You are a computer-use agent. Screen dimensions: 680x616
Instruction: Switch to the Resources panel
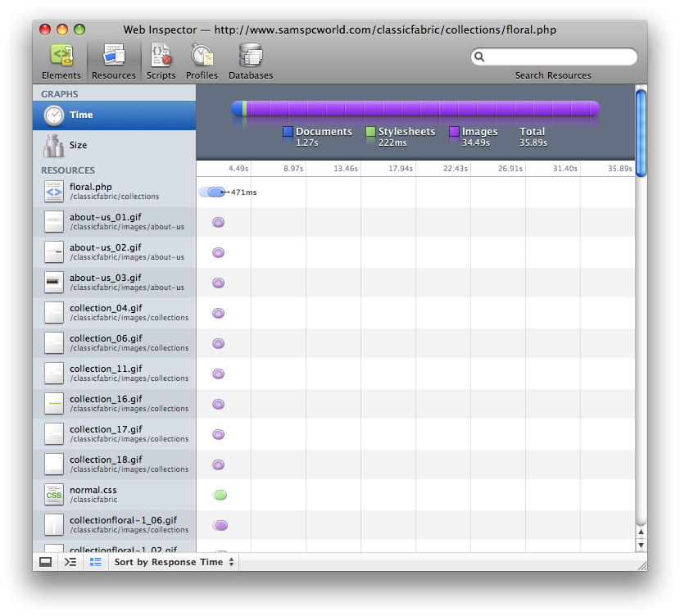[x=113, y=62]
